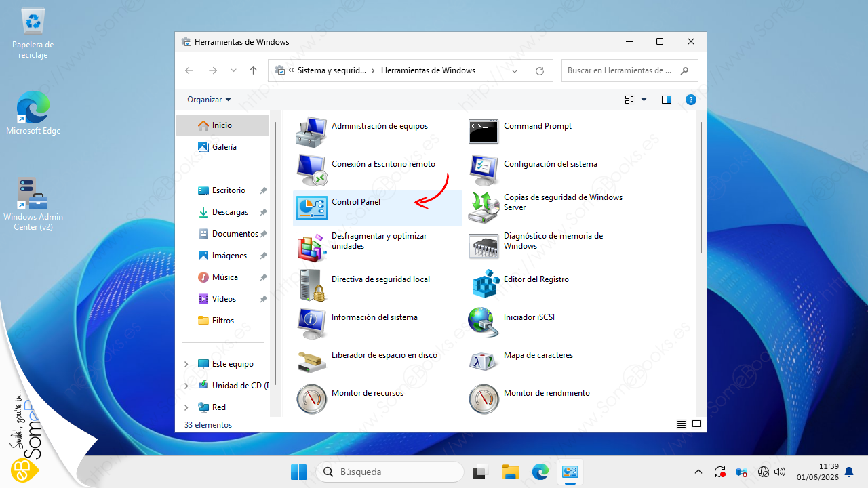Screen dimensions: 868x488
Task: Open the address bar history dropdown
Action: pyautogui.click(x=515, y=70)
